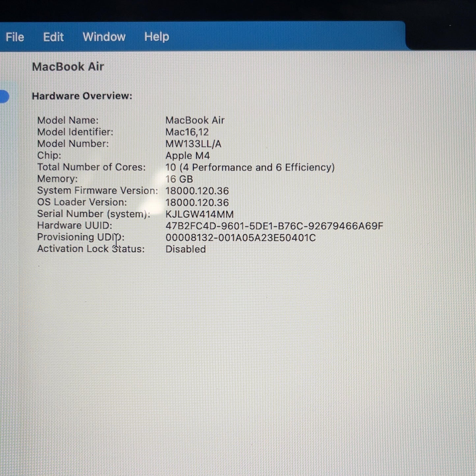
Task: Select the memory value '16 GB'
Action: pos(179,179)
